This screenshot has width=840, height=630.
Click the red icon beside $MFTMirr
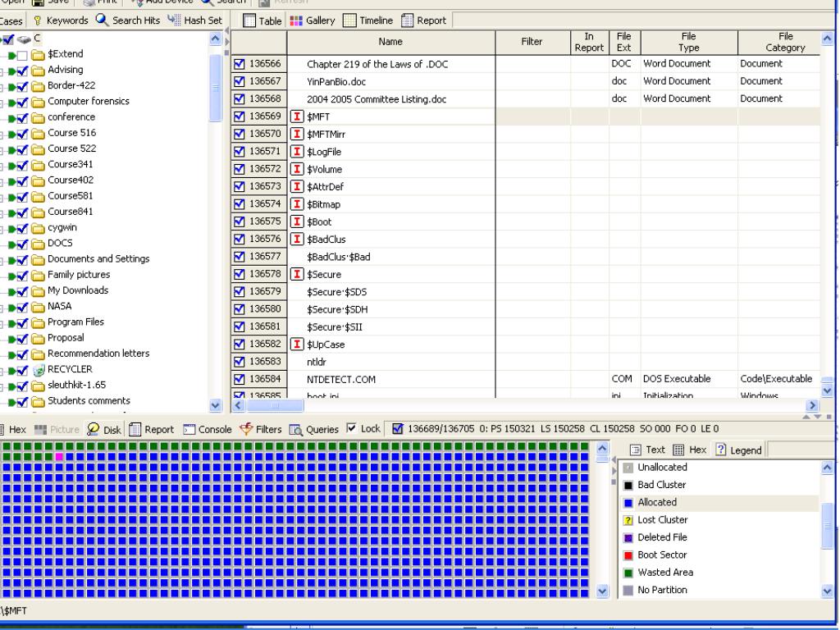click(x=297, y=134)
